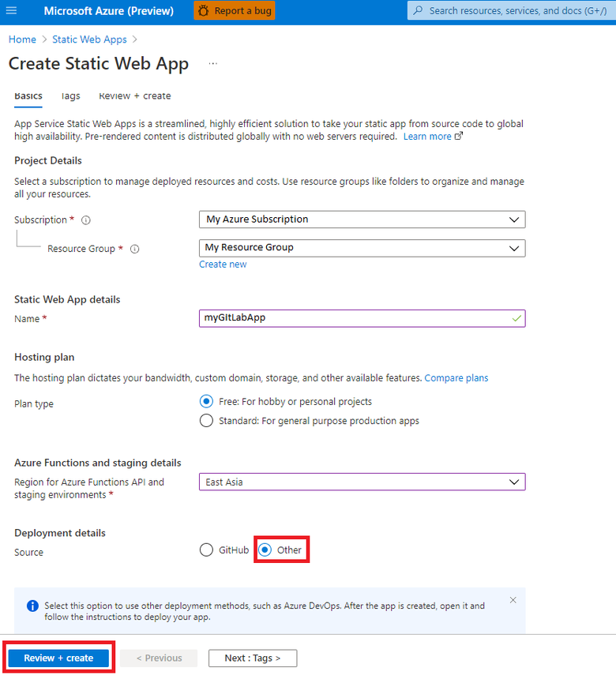The height and width of the screenshot is (679, 616).
Task: Switch to the Tags tab
Action: (70, 96)
